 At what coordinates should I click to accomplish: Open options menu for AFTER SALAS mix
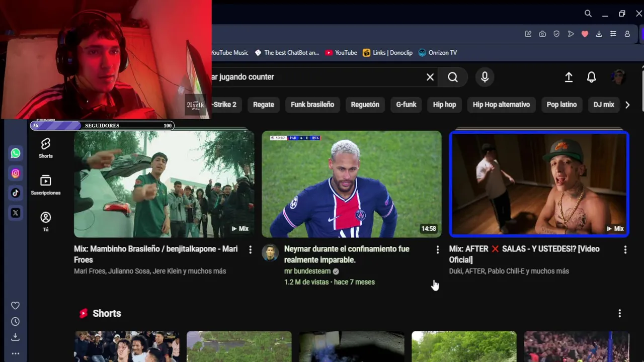tap(625, 249)
